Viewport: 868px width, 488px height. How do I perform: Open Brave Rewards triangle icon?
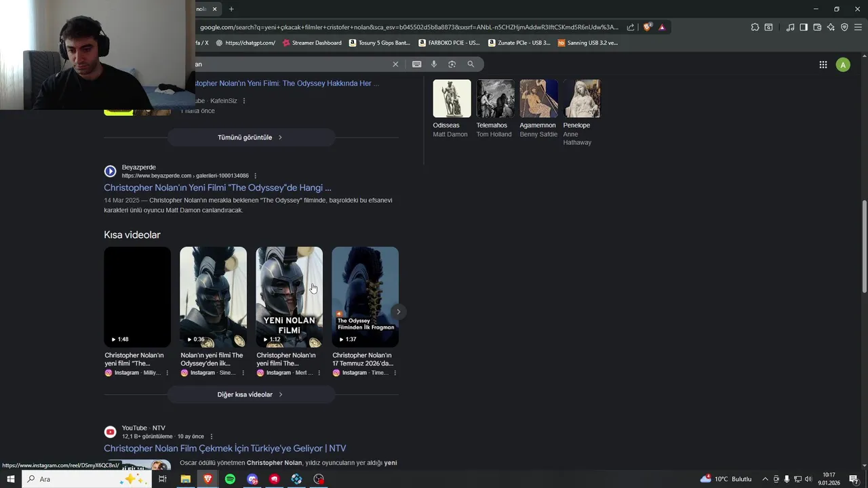tap(662, 27)
